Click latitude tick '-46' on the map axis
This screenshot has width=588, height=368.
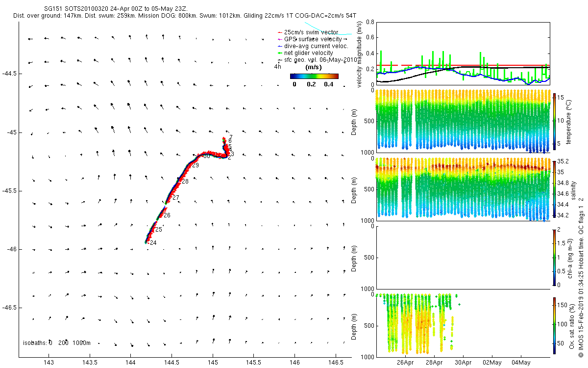(x=11, y=249)
